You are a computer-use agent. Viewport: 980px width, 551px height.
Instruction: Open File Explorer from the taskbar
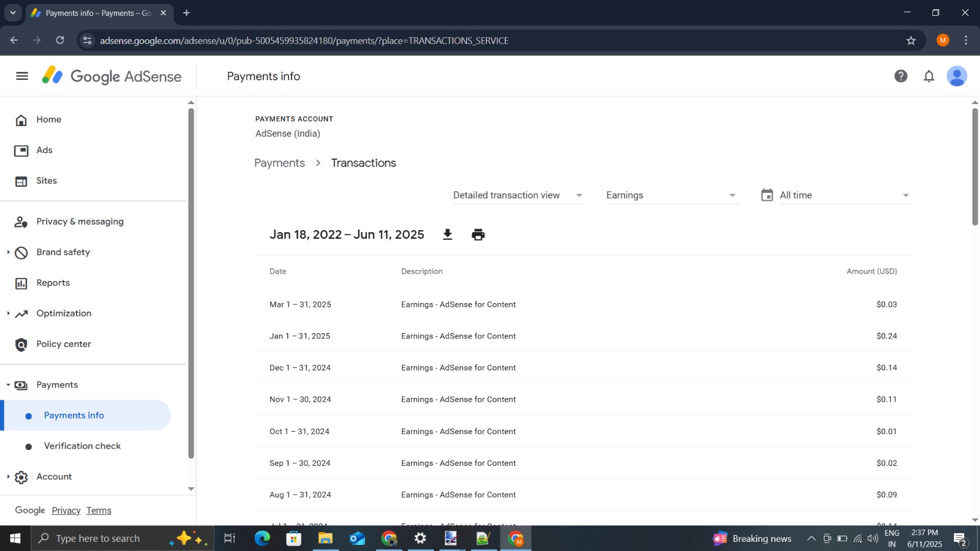(325, 538)
